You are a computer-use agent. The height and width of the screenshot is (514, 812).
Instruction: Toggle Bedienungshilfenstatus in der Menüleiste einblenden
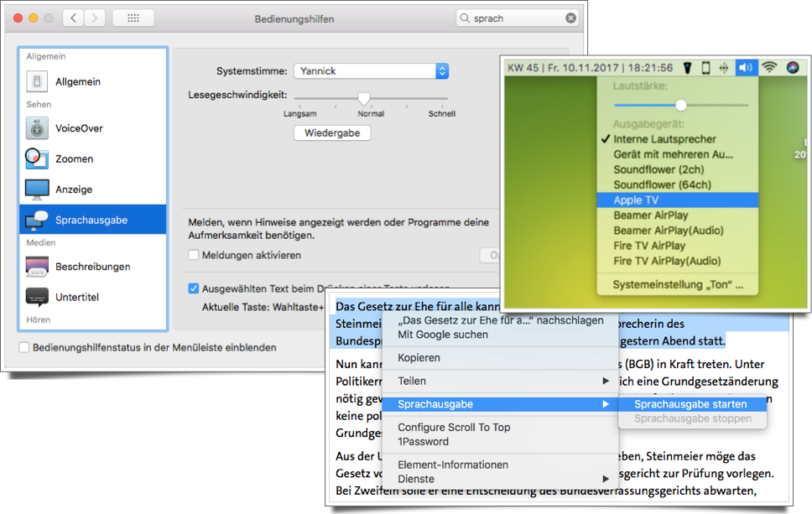[x=24, y=347]
